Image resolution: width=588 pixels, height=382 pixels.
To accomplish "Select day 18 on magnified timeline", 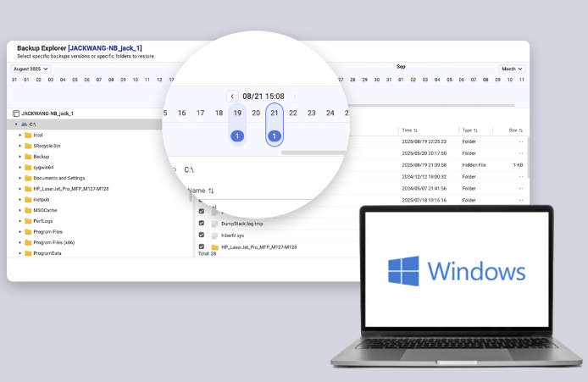I will tap(219, 113).
